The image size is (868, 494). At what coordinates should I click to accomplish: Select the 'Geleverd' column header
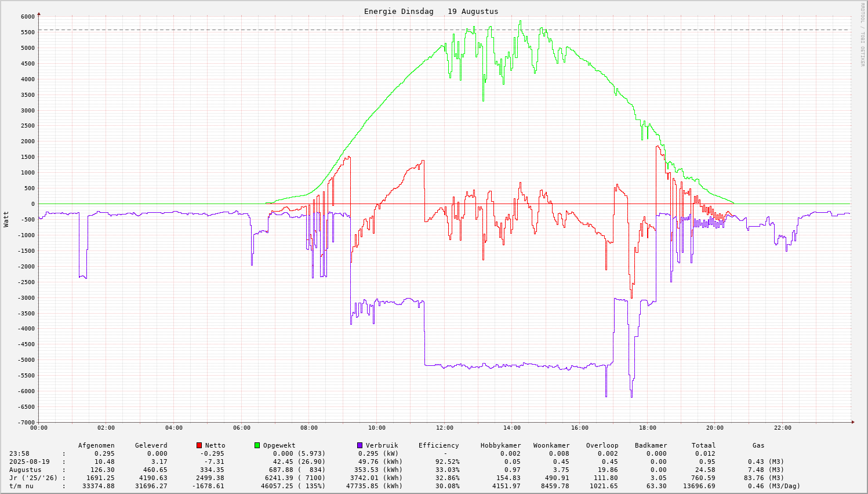point(151,445)
